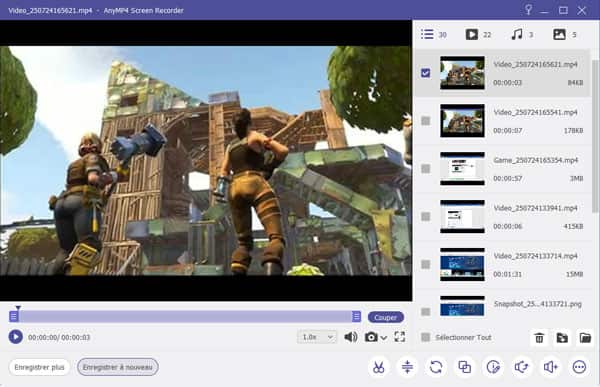Play the video preview
The width and height of the screenshot is (600, 387).
click(x=15, y=337)
